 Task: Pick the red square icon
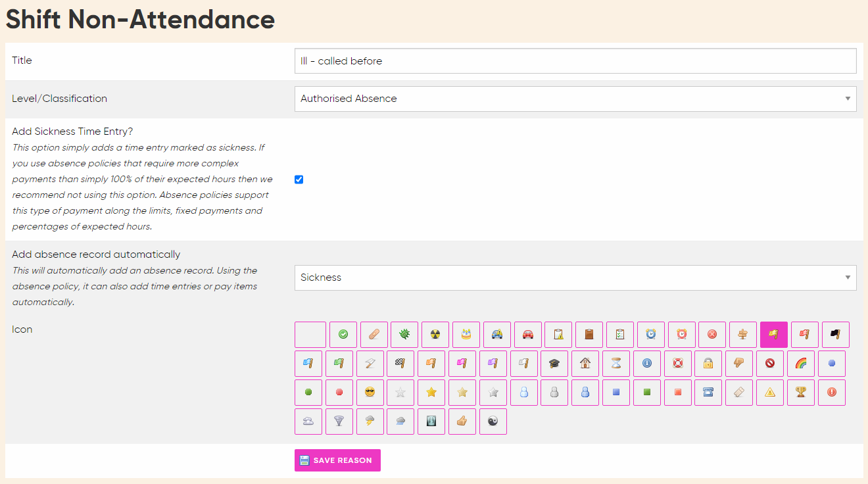coord(678,393)
